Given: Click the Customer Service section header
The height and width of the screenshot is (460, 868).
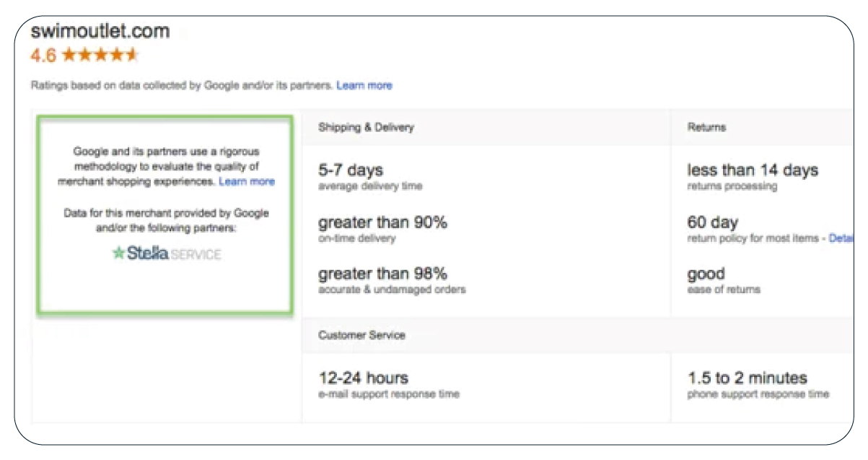Looking at the screenshot, I should 361,335.
